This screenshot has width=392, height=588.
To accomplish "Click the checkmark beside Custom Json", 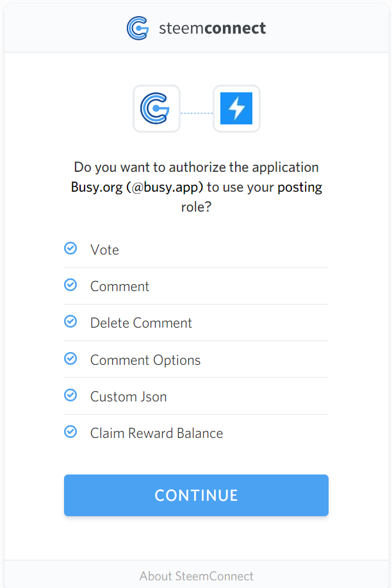I will [70, 395].
